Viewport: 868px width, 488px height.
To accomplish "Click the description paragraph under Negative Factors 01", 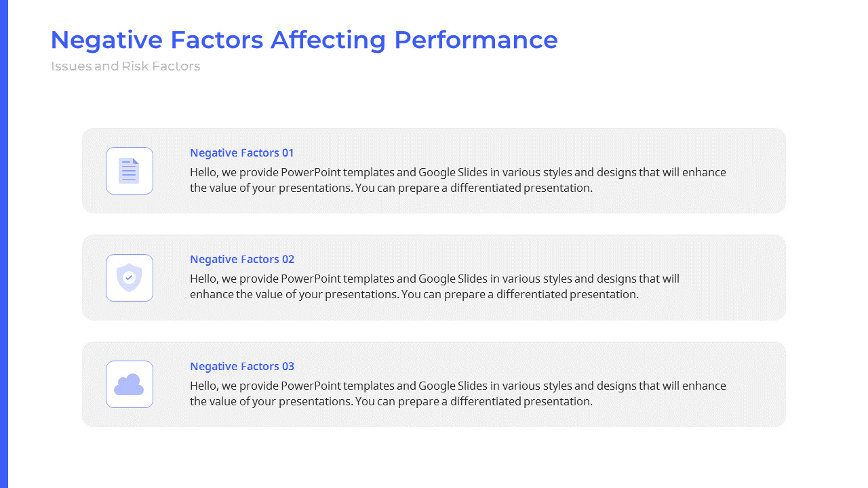I will point(458,180).
